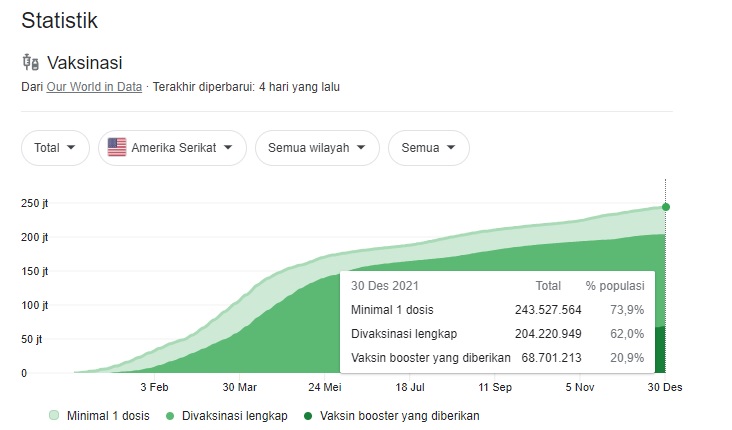This screenshot has height=430, width=732.
Task: Click the Minimal 1 dosis tooltip row
Action: tap(497, 310)
